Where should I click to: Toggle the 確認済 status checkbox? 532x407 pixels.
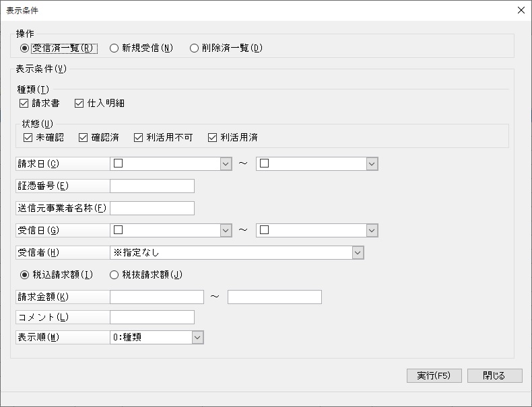click(x=84, y=138)
